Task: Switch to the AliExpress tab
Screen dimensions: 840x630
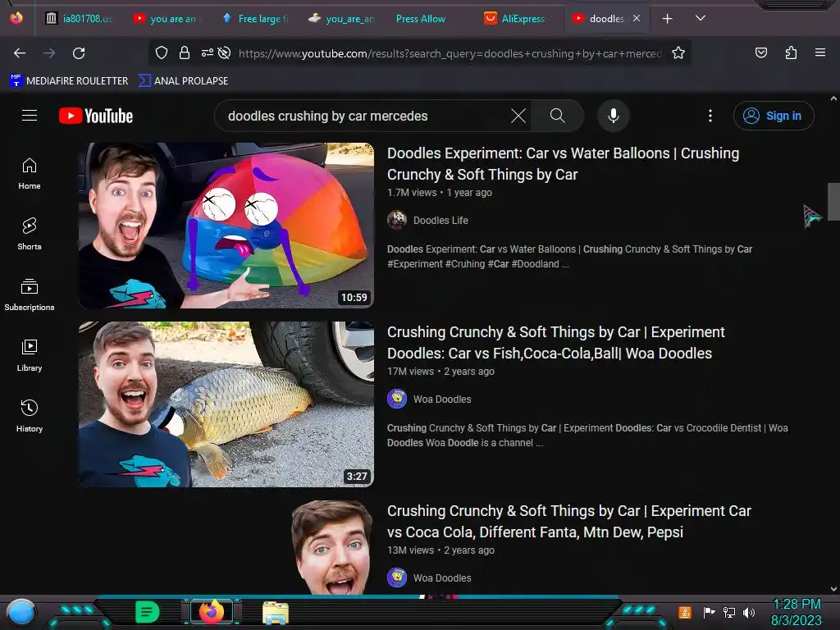Action: click(517, 19)
